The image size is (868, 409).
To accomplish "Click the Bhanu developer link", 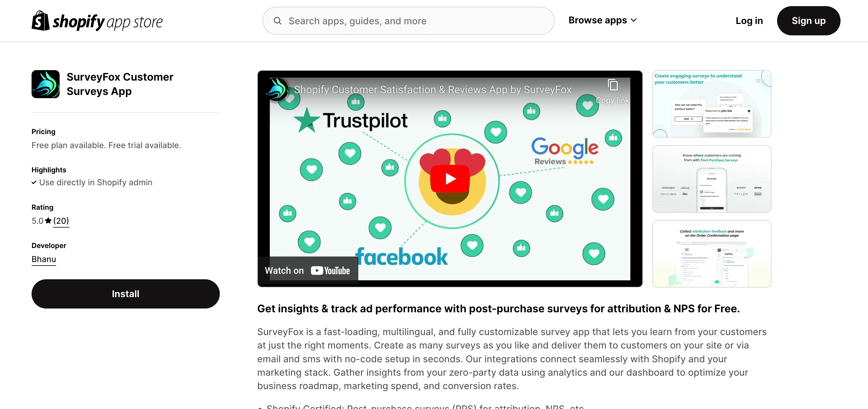I will click(43, 259).
